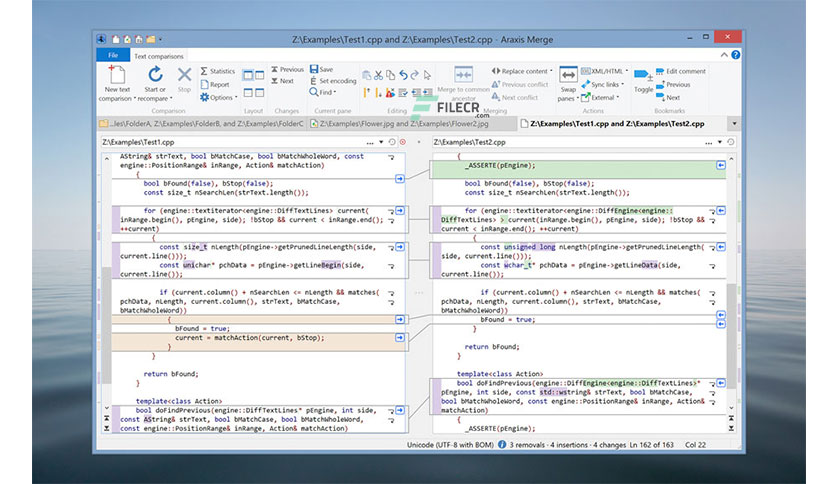This screenshot has height=484, width=836.
Task: Click the New text comparison icon
Action: tap(117, 75)
